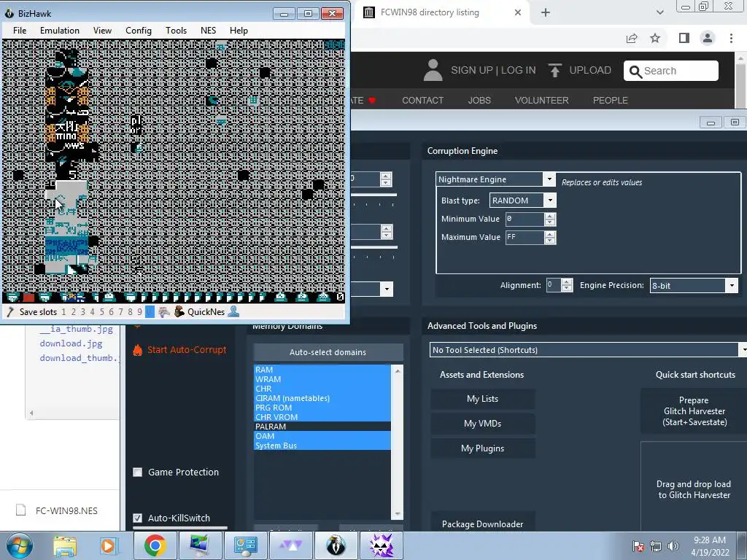The width and height of the screenshot is (747, 560).
Task: Click the magnifier icon in Search box
Action: (x=635, y=71)
